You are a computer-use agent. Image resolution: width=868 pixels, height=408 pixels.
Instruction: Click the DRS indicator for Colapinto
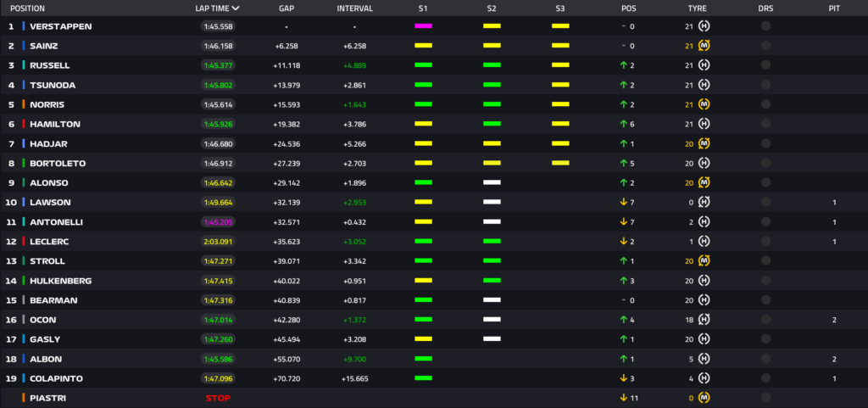pos(765,378)
